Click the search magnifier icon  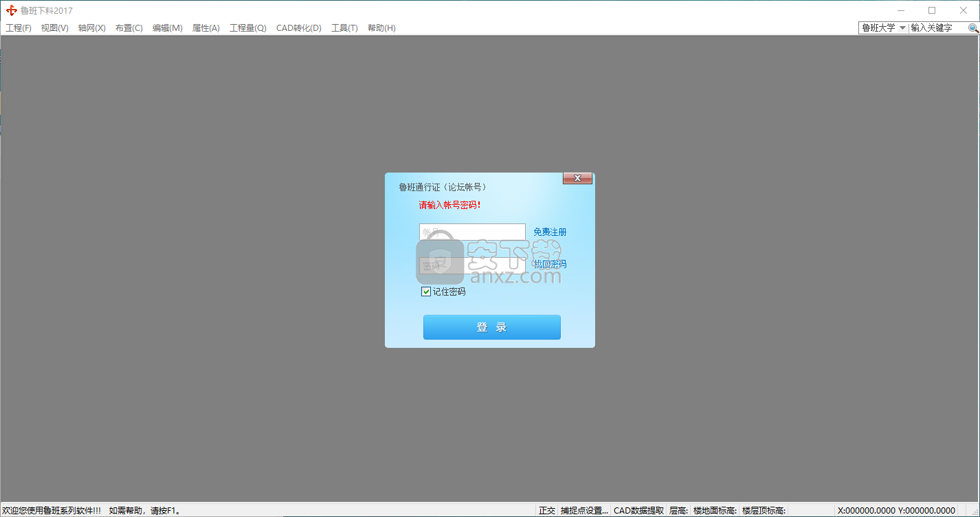point(973,28)
